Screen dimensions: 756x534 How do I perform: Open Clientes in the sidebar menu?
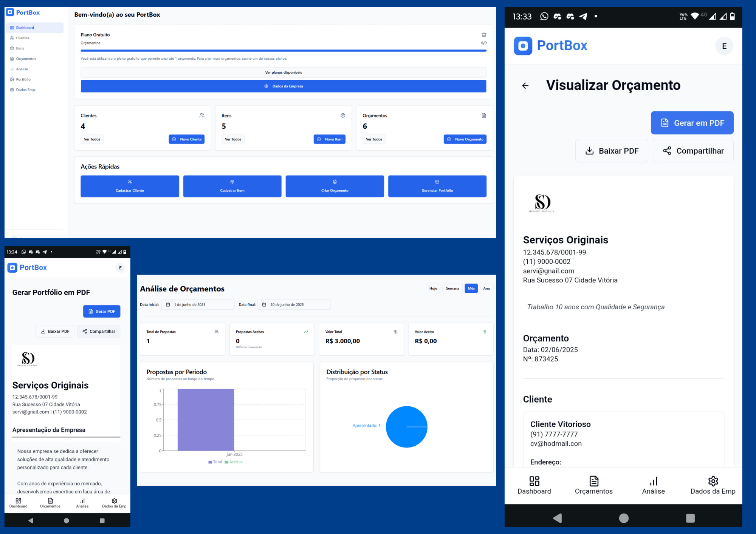pos(22,38)
